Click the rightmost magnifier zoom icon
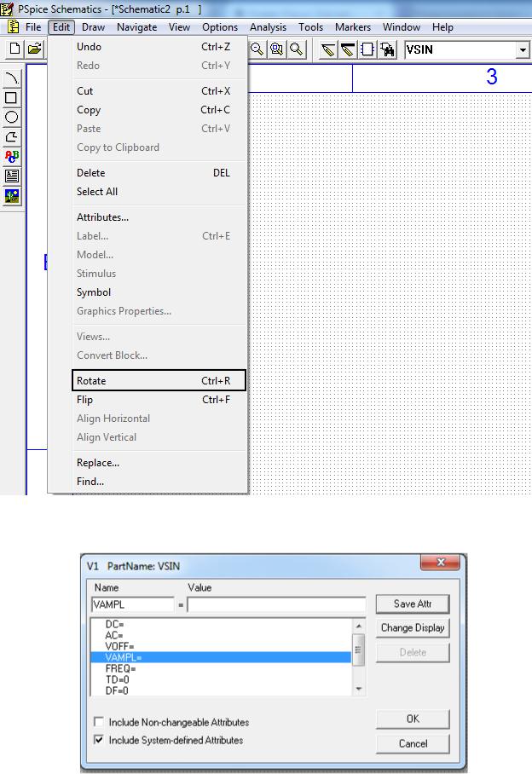The height and width of the screenshot is (774, 532). click(296, 49)
